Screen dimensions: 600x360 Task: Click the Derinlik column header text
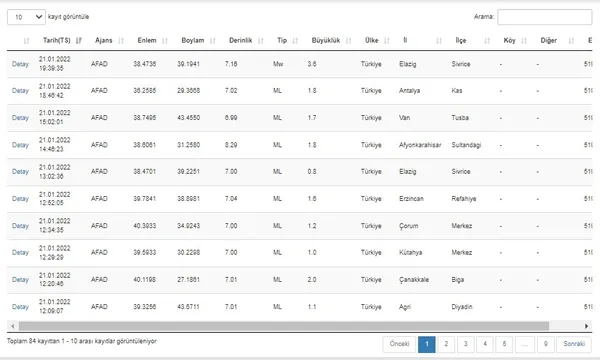[x=240, y=41]
